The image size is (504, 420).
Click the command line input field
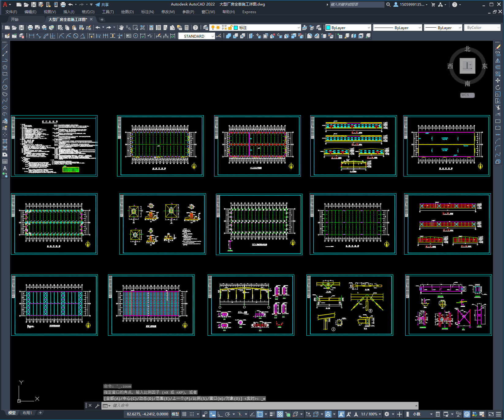tap(260, 406)
